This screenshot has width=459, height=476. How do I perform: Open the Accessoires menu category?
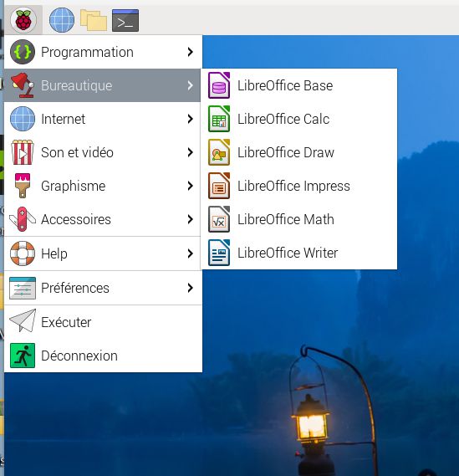pyautogui.click(x=103, y=219)
